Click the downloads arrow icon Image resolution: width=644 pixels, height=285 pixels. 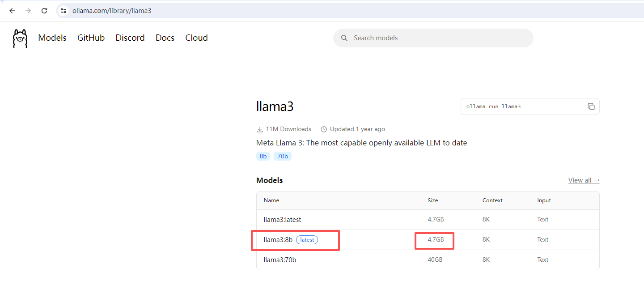coord(259,129)
